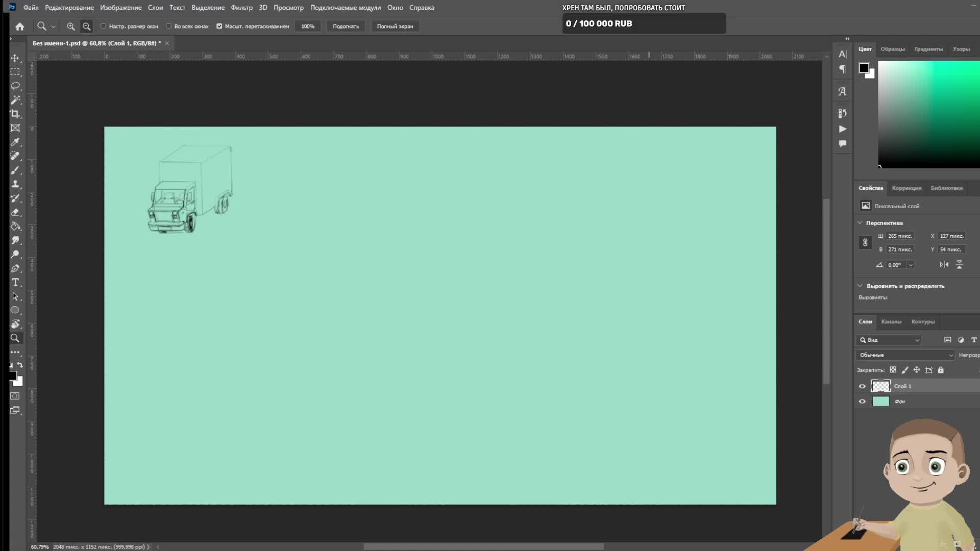Disable Масшт. перетаскиванием checkbox
Screen dimensions: 980x551
tap(219, 27)
